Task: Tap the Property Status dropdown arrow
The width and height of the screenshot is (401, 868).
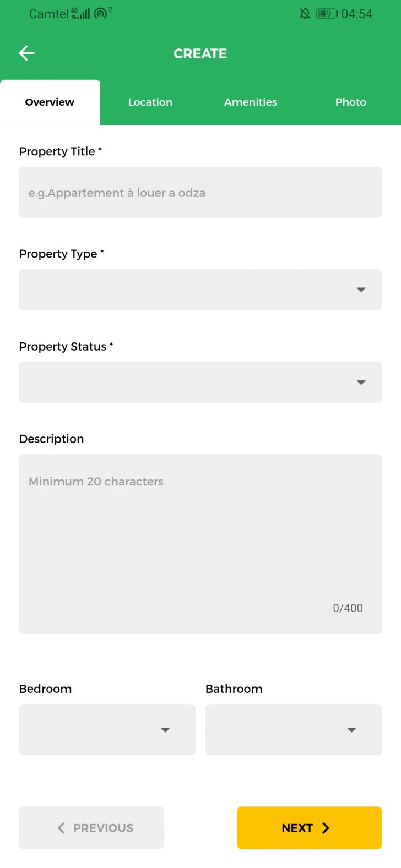Action: click(361, 382)
